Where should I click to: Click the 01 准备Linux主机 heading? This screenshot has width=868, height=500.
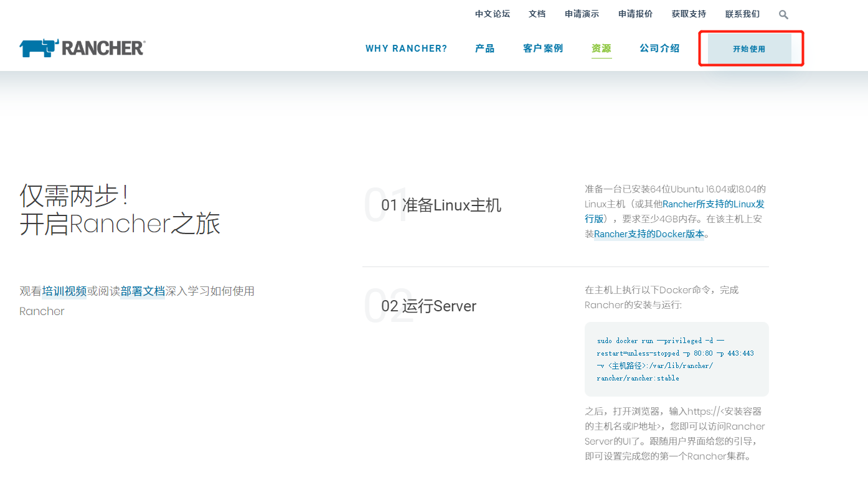coord(441,205)
